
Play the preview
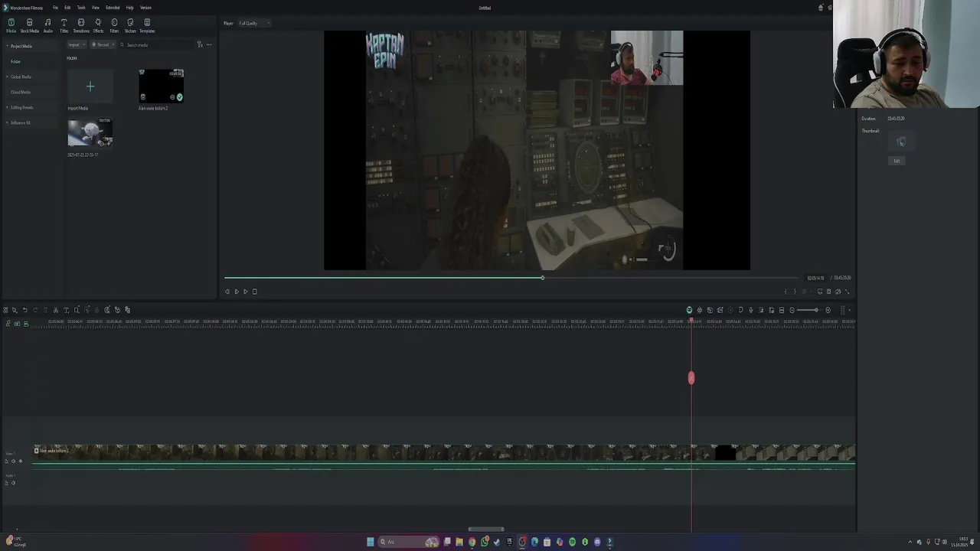[245, 292]
